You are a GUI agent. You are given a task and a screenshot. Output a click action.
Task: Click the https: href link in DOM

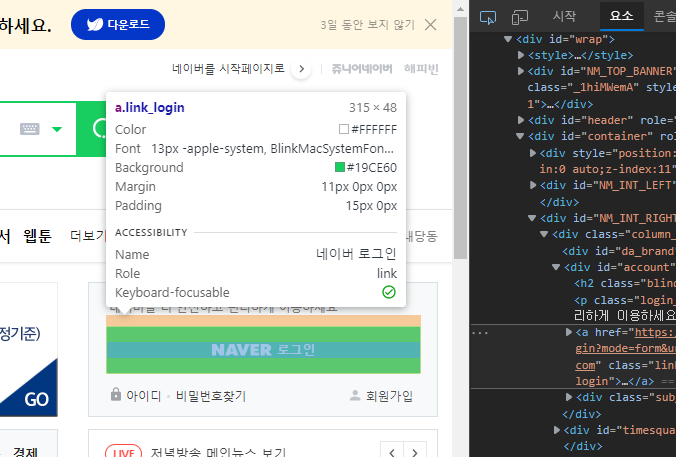655,332
